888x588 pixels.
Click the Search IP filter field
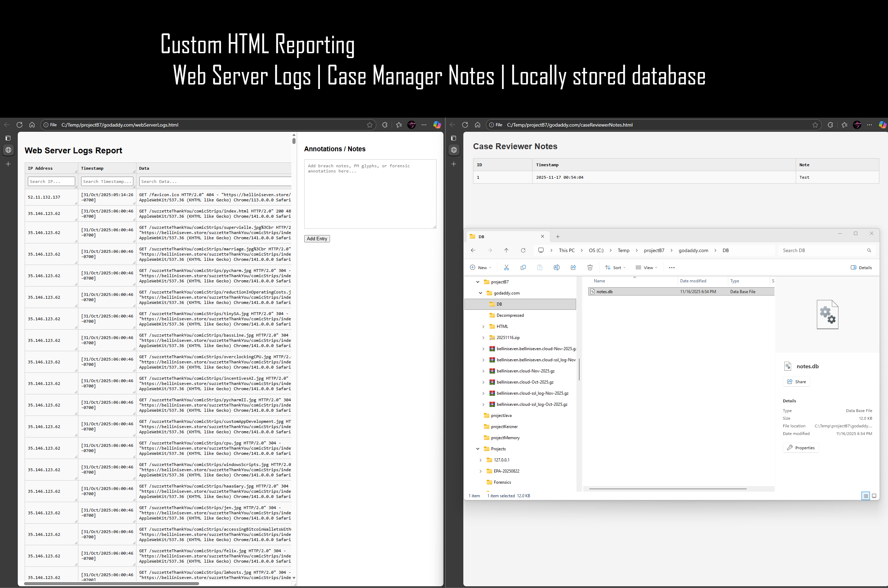(x=52, y=182)
